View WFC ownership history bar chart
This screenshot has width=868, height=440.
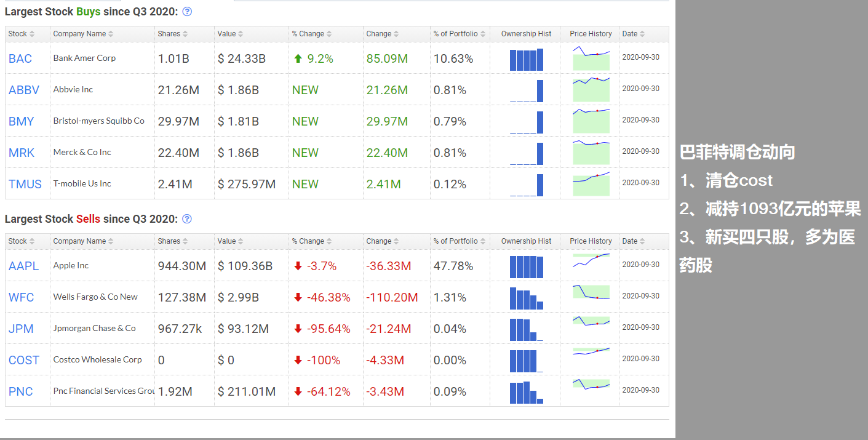(527, 298)
